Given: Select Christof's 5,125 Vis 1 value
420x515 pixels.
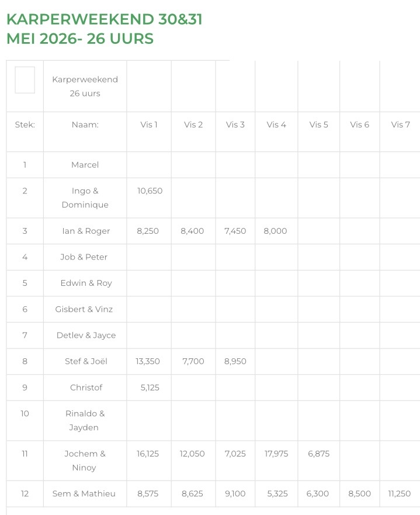Looking at the screenshot, I should (150, 388).
